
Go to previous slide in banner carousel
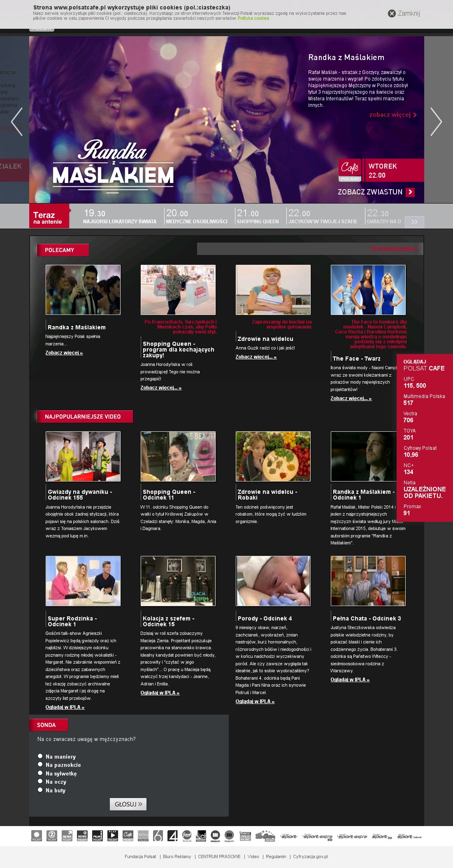click(16, 122)
